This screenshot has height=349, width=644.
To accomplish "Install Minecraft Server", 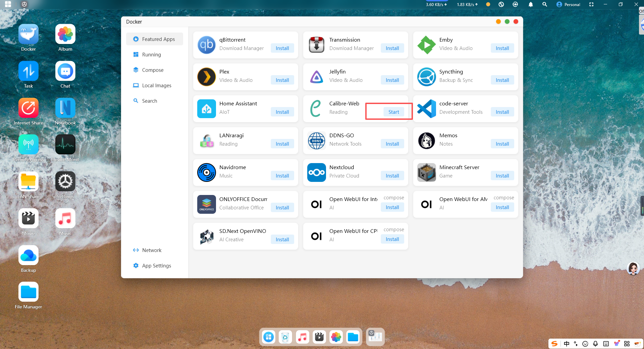I will point(502,176).
